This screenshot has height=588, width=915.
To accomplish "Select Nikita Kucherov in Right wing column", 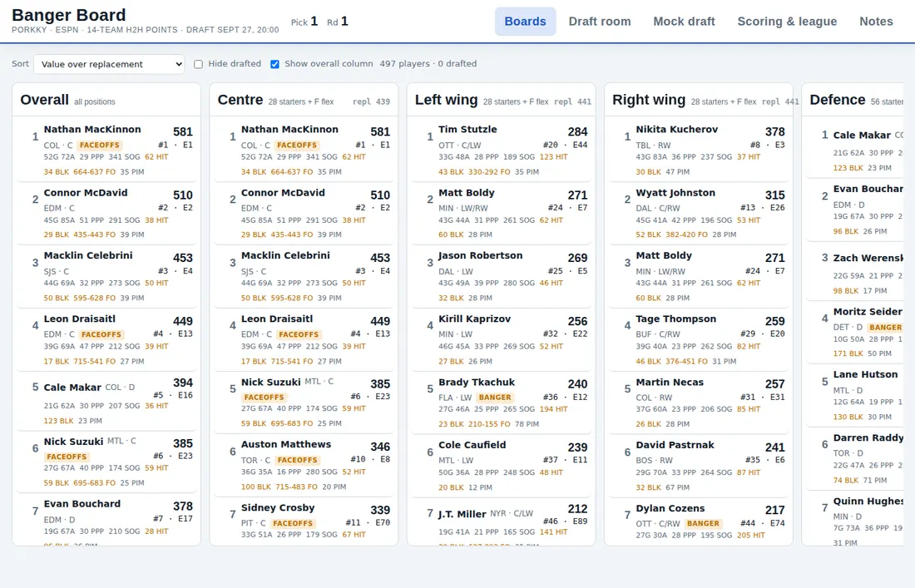I will [x=699, y=150].
